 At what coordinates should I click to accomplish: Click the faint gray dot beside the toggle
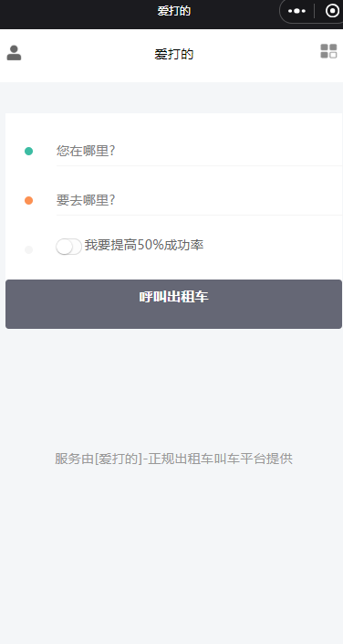[28, 249]
